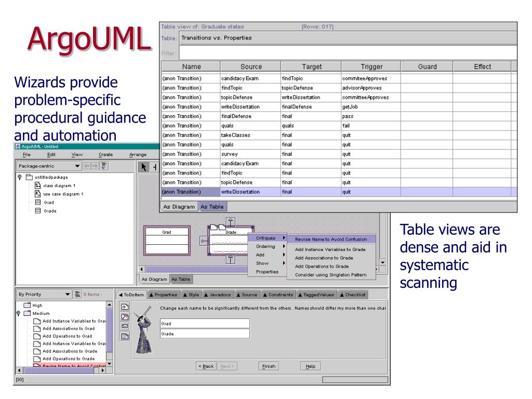
Task: Click the Next button
Action: pos(227,366)
